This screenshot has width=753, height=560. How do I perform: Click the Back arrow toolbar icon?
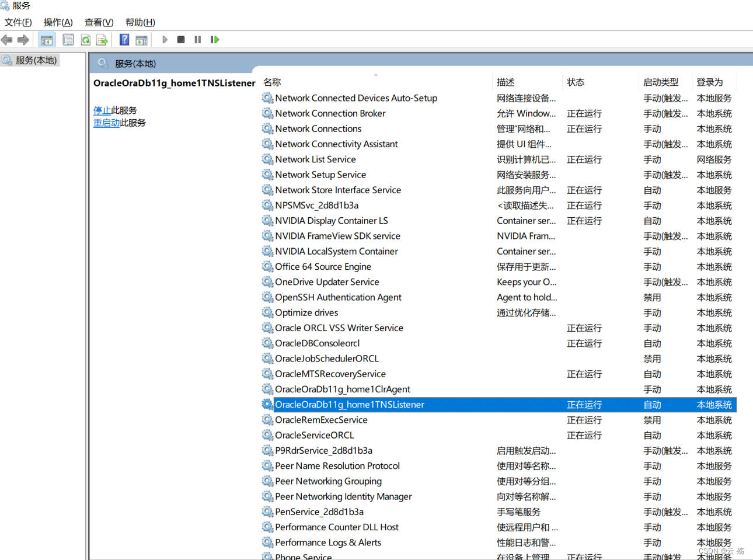7,40
